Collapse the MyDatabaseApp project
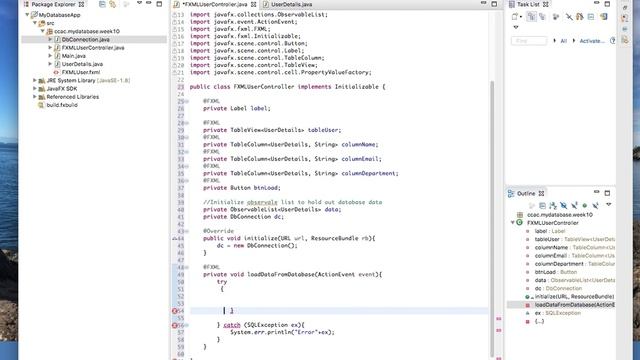640x360 pixels. [27, 15]
